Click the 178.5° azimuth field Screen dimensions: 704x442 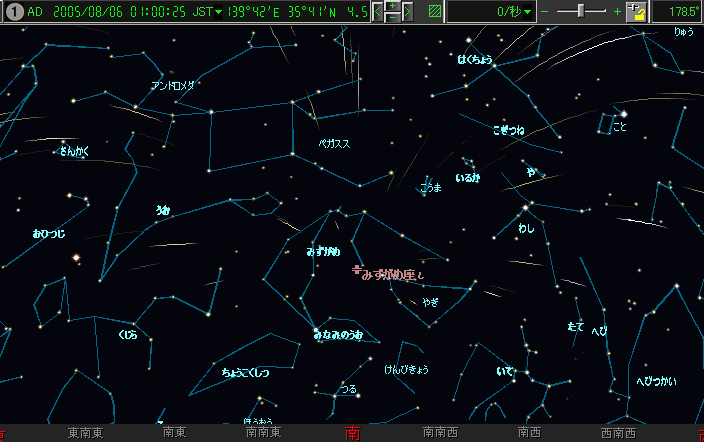(677, 12)
